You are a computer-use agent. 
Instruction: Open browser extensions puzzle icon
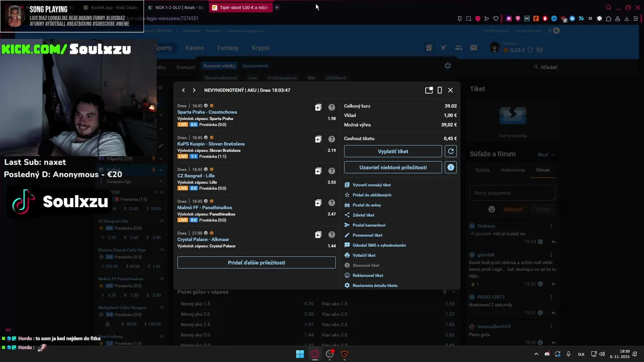pyautogui.click(x=608, y=19)
